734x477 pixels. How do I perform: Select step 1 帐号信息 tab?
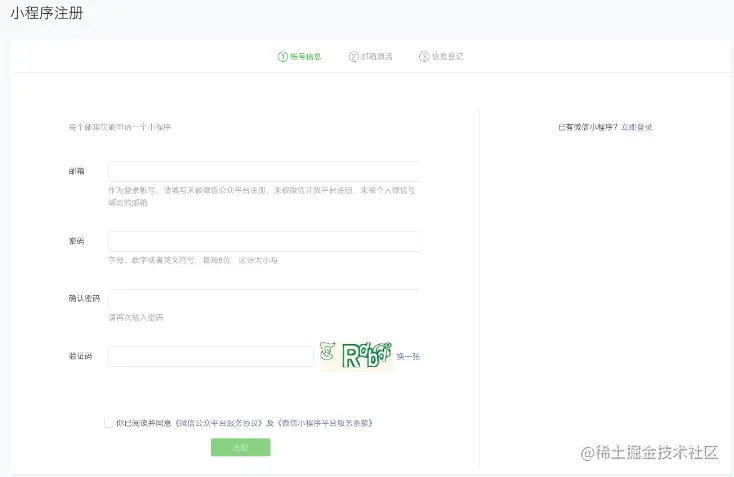[300, 57]
